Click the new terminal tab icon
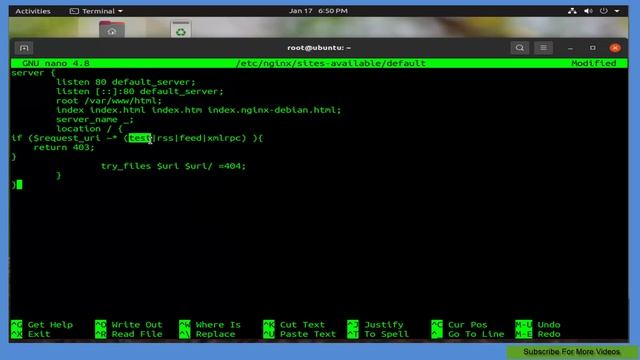 [24, 48]
